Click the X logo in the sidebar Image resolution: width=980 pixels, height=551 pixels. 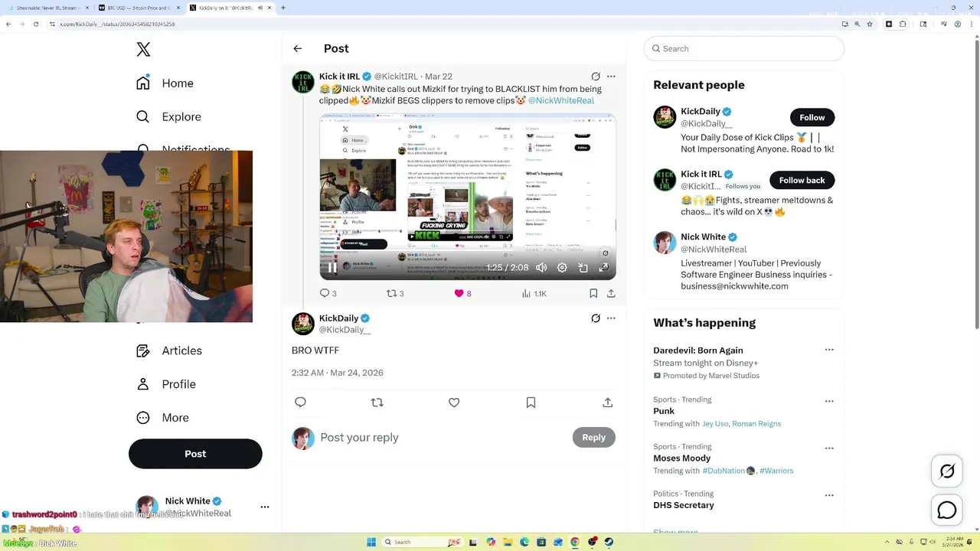tap(143, 50)
